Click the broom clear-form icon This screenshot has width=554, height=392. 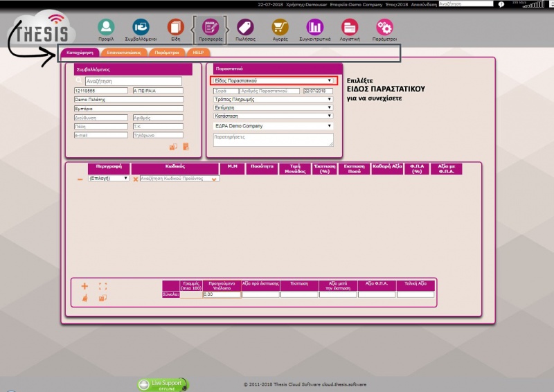click(84, 298)
